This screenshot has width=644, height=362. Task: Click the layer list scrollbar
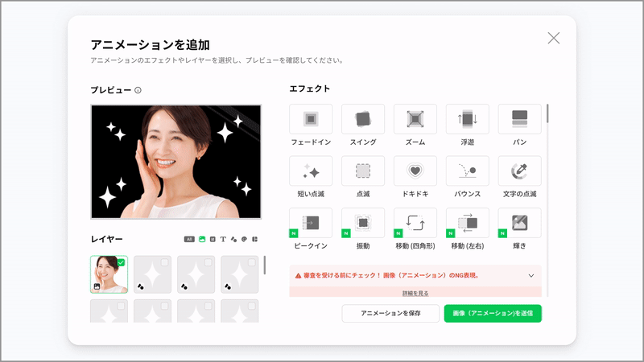pyautogui.click(x=265, y=265)
